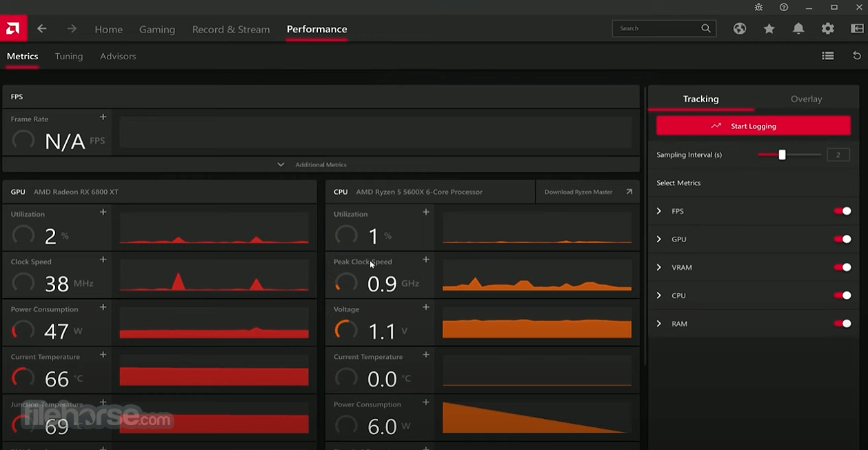
Task: Click the reset metrics arrow icon
Action: click(x=857, y=56)
